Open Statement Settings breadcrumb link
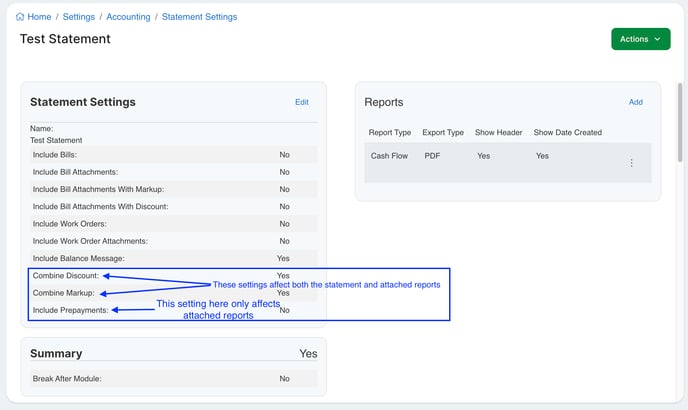Screen dimensions: 688x410 click(x=199, y=17)
